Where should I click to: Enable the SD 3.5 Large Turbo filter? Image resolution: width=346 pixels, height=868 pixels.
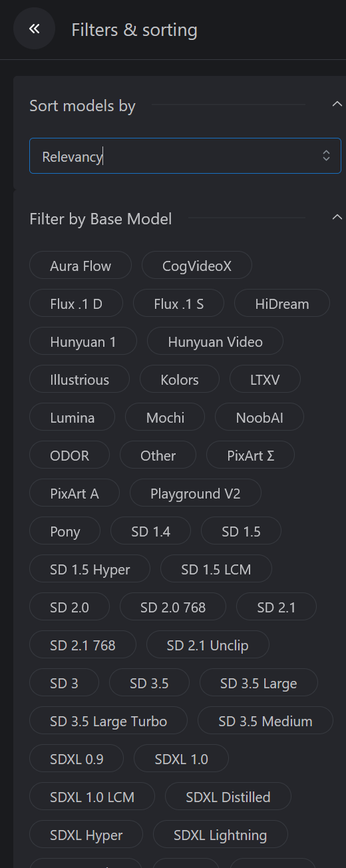(x=108, y=721)
